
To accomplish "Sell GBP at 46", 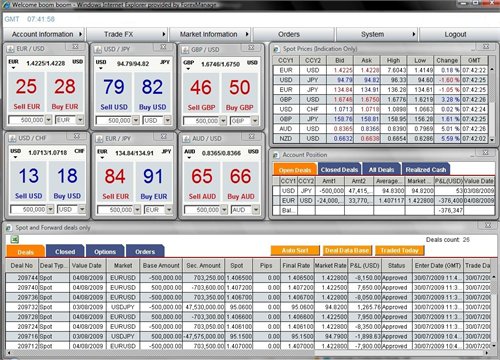I will 201,93.
